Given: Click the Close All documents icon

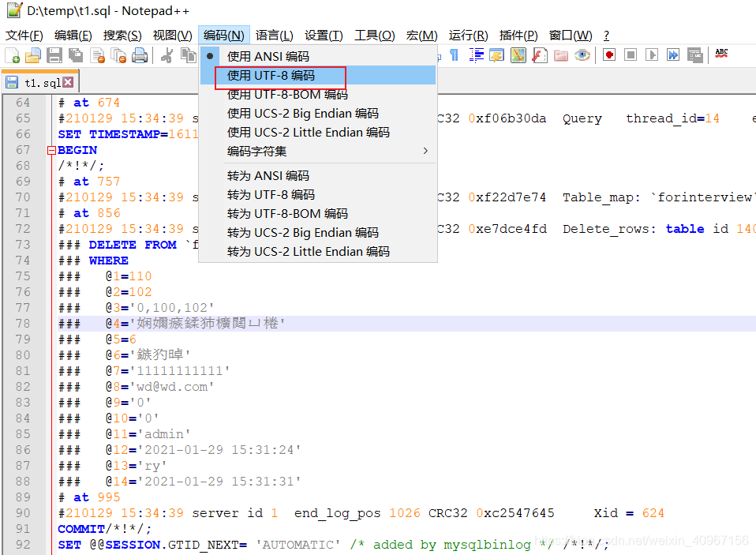Looking at the screenshot, I should point(118,55).
